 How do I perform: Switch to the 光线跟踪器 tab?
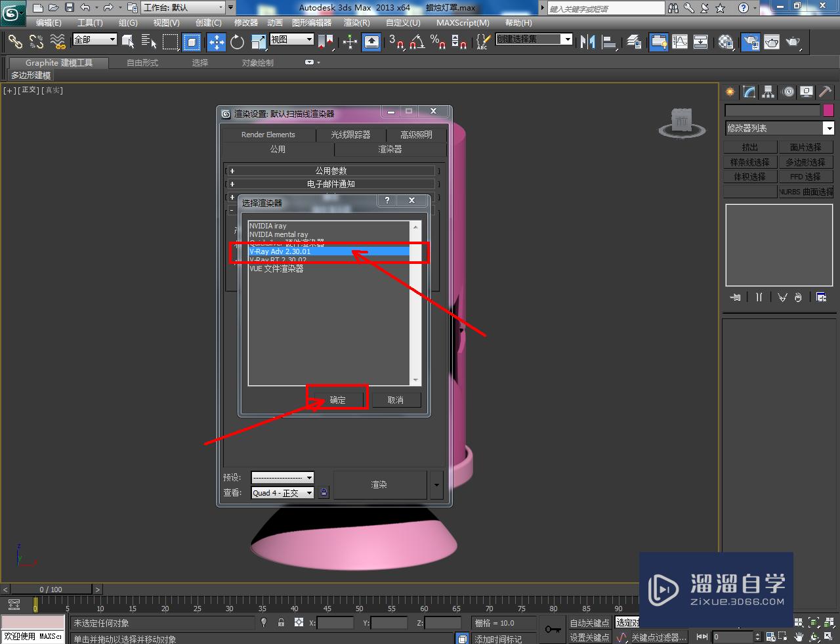[350, 135]
